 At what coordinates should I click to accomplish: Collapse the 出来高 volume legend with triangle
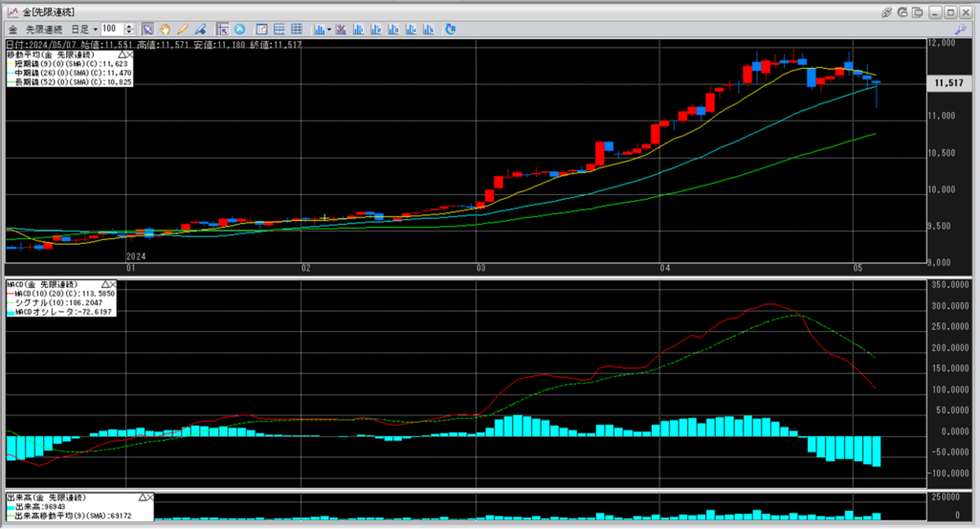[143, 497]
